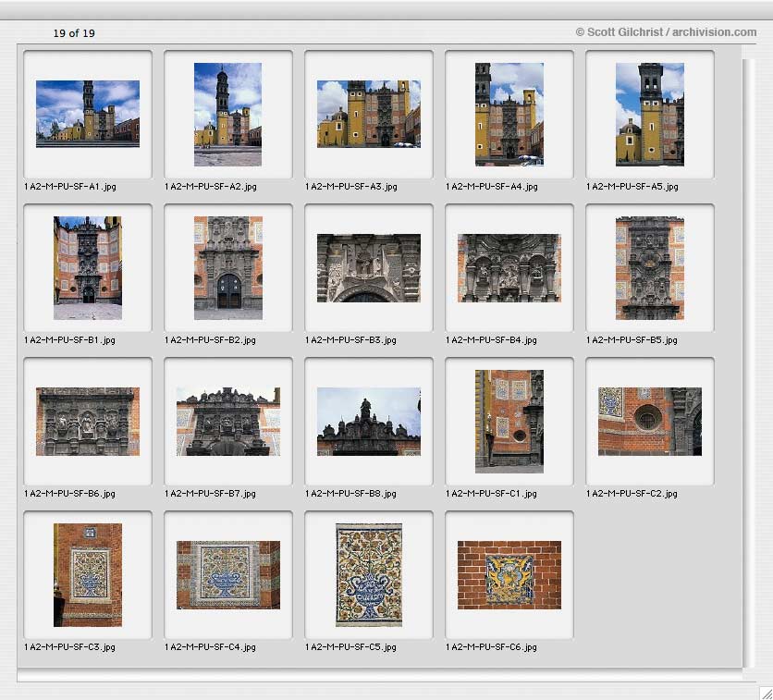This screenshot has height=700, width=773.
Task: Select file name 1A2-M-PU-SF-B3.jpg
Action: [x=350, y=340]
